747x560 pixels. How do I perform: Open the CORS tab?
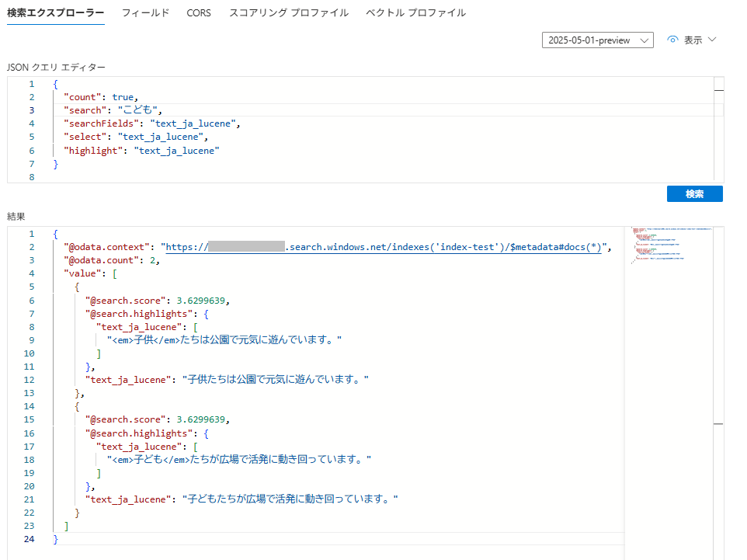[199, 13]
